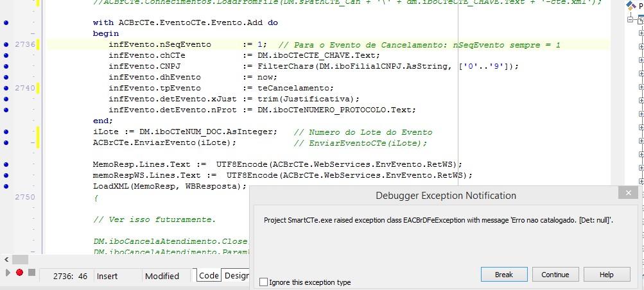Click the gray stop macro square icon
This screenshot has width=644, height=290.
click(31, 273)
